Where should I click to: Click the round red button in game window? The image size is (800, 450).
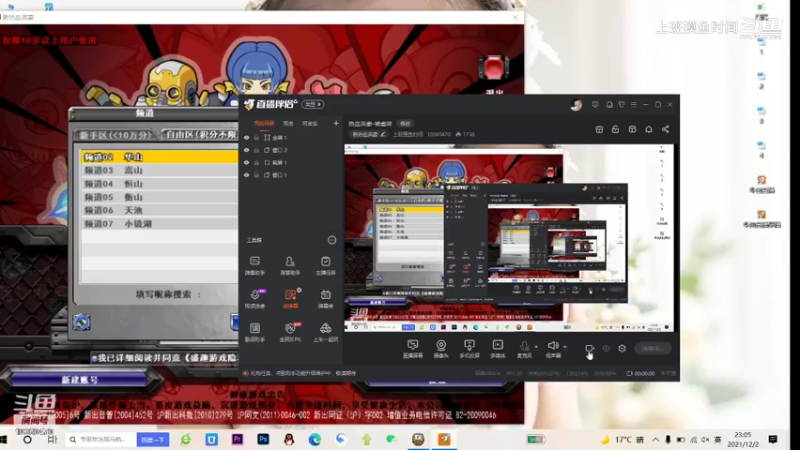coord(494,68)
